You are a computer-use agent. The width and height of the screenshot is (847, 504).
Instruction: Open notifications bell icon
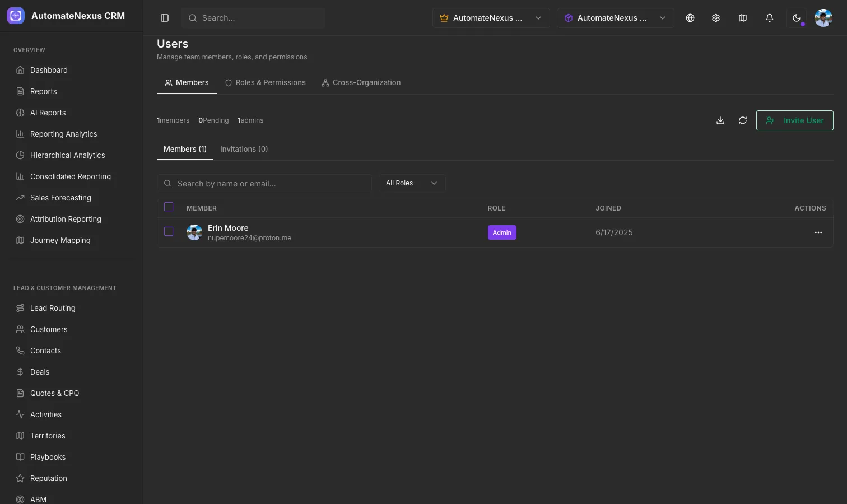[x=770, y=18]
